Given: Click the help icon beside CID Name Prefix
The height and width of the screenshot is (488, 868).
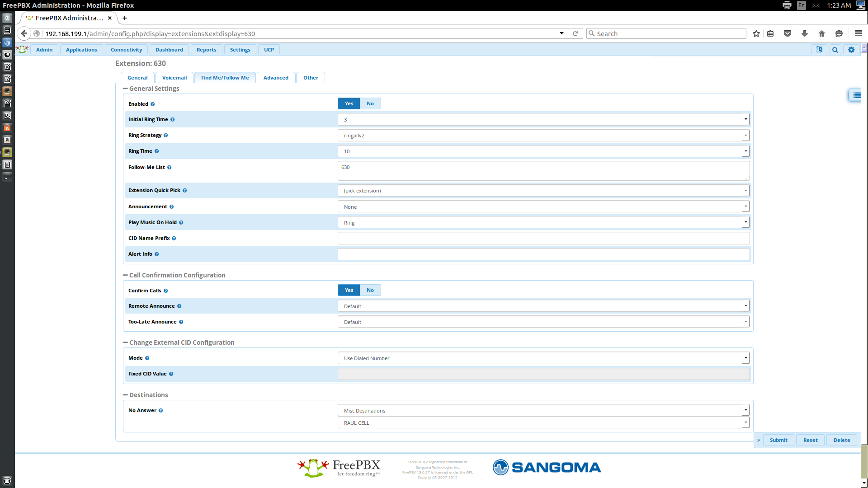Looking at the screenshot, I should coord(174,239).
